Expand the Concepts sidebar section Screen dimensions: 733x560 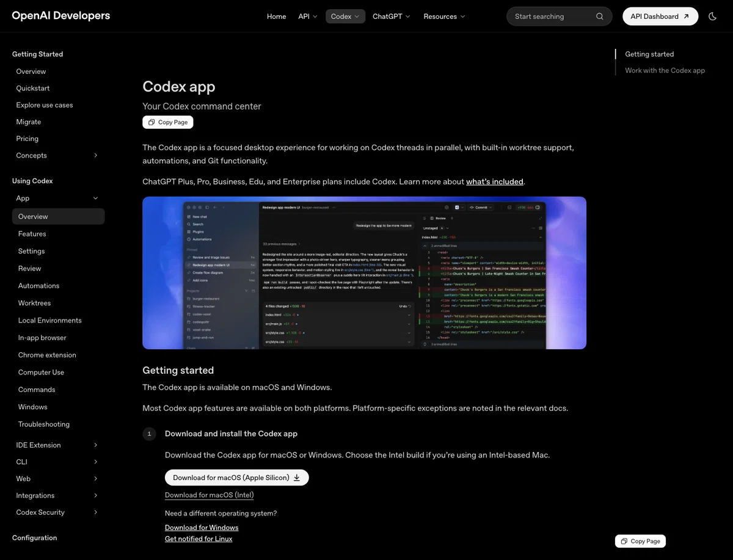(95, 156)
